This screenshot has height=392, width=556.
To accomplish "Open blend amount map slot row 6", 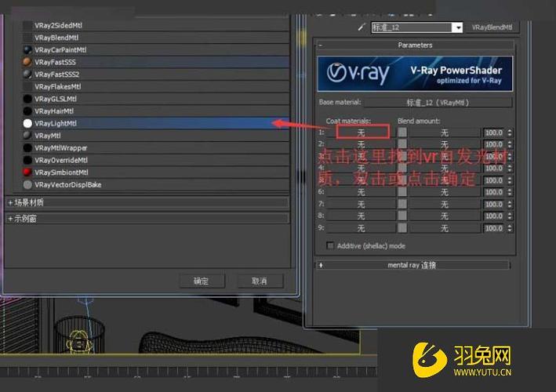I will tap(445, 192).
